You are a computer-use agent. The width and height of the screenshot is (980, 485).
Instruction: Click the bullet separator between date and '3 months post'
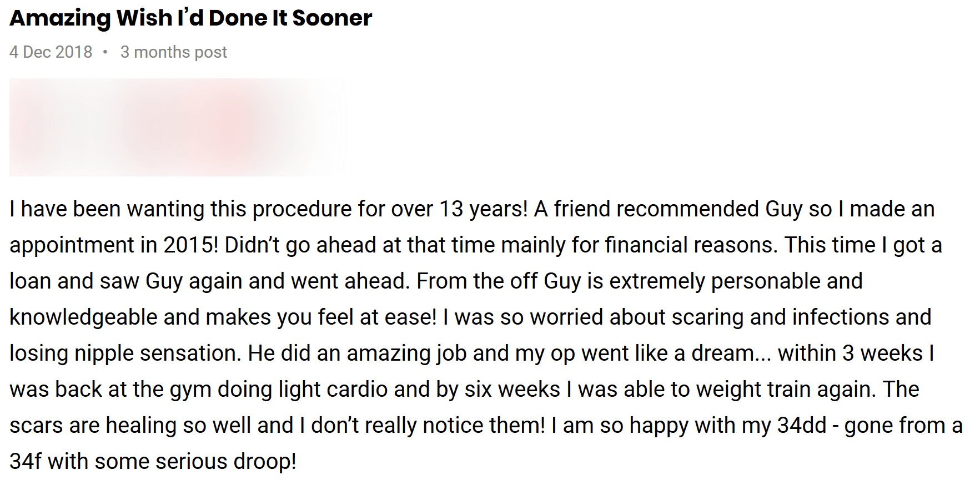pyautogui.click(x=105, y=52)
